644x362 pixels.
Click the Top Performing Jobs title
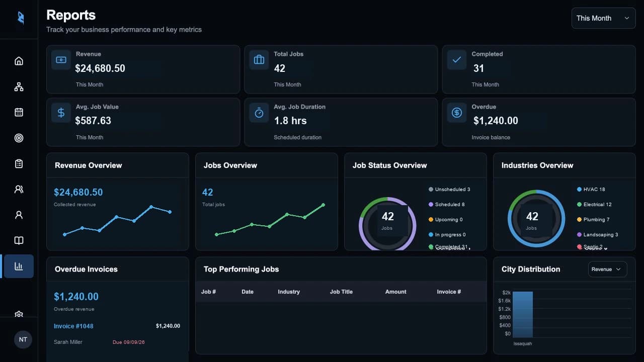tap(242, 269)
